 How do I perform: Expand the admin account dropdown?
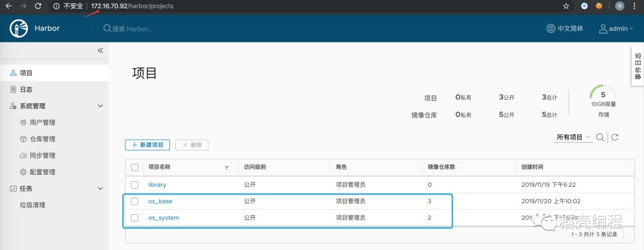pos(621,29)
